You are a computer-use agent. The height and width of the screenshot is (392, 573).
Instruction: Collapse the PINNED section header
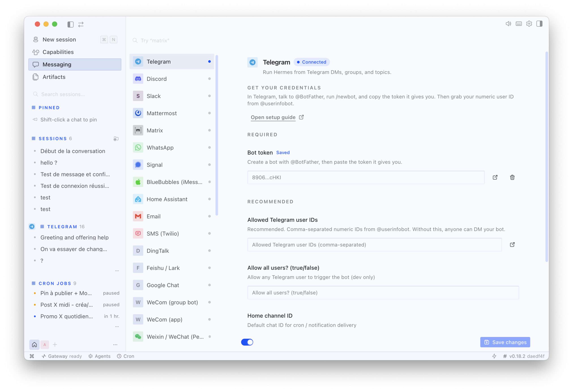tap(49, 108)
